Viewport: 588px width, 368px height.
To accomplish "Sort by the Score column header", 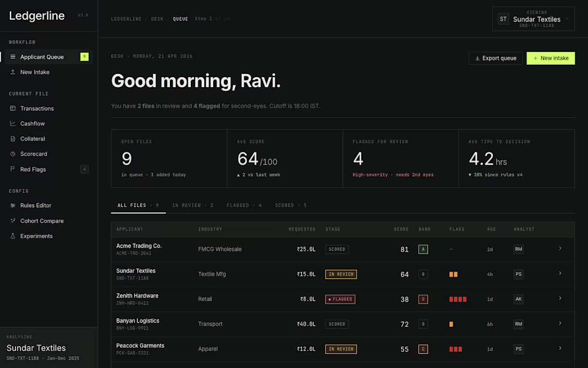I will [401, 229].
